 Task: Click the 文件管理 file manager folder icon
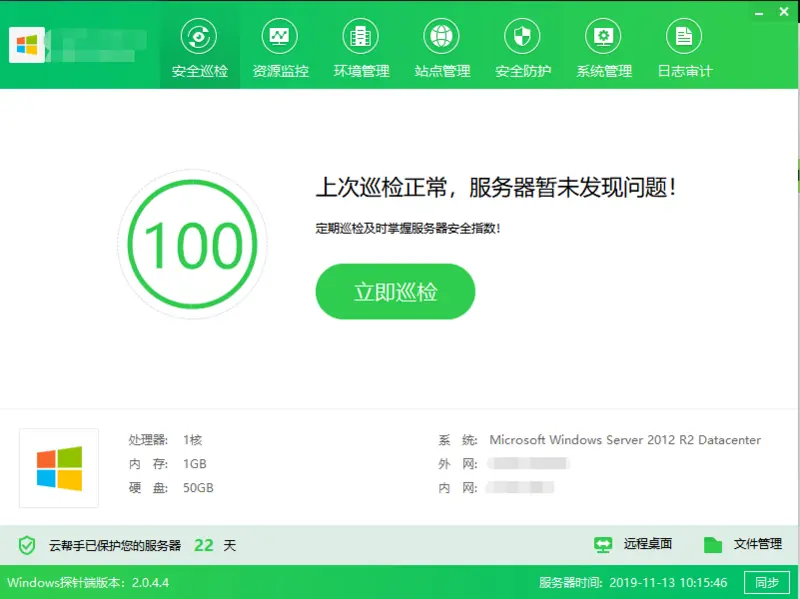point(712,543)
